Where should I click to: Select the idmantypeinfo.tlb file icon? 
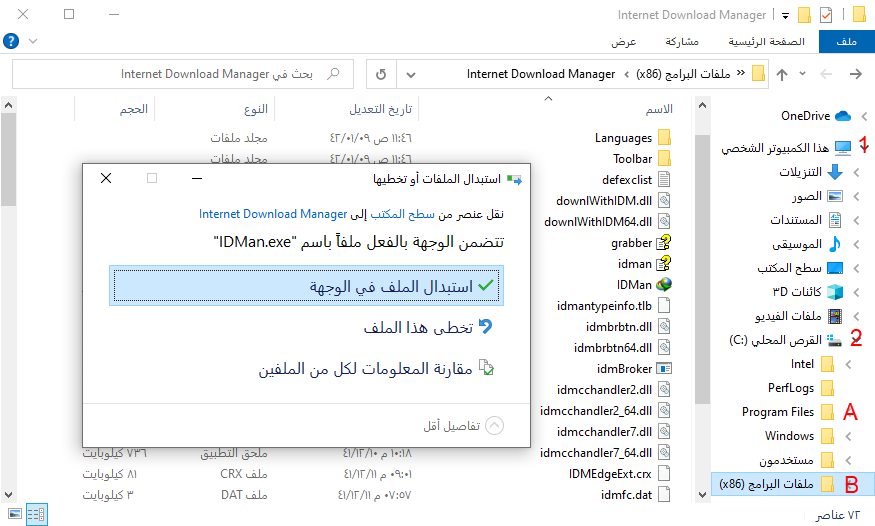pyautogui.click(x=664, y=306)
